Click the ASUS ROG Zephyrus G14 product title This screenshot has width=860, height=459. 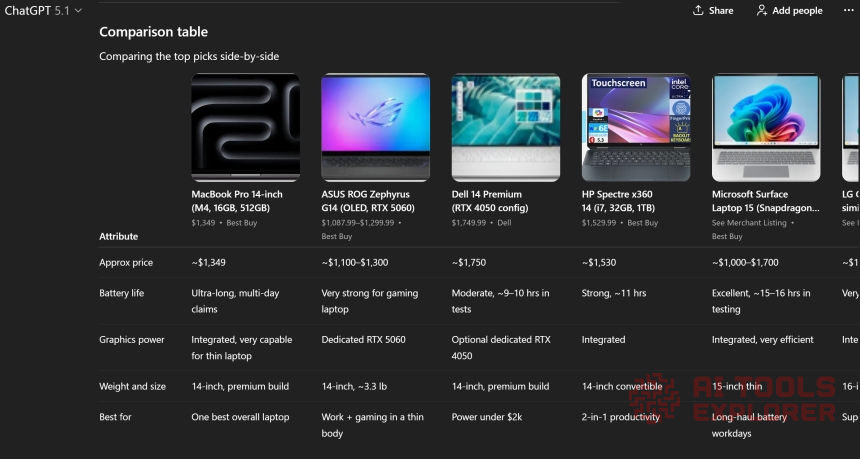tap(368, 201)
